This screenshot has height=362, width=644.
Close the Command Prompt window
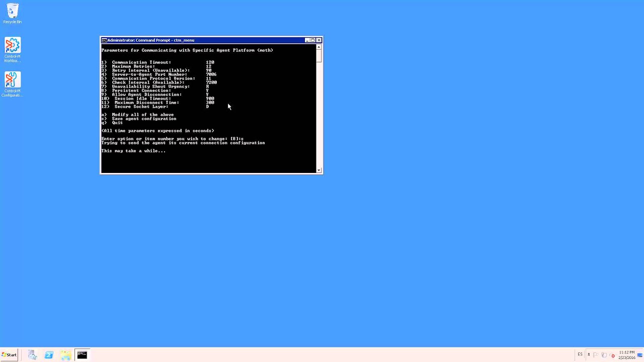pos(318,40)
